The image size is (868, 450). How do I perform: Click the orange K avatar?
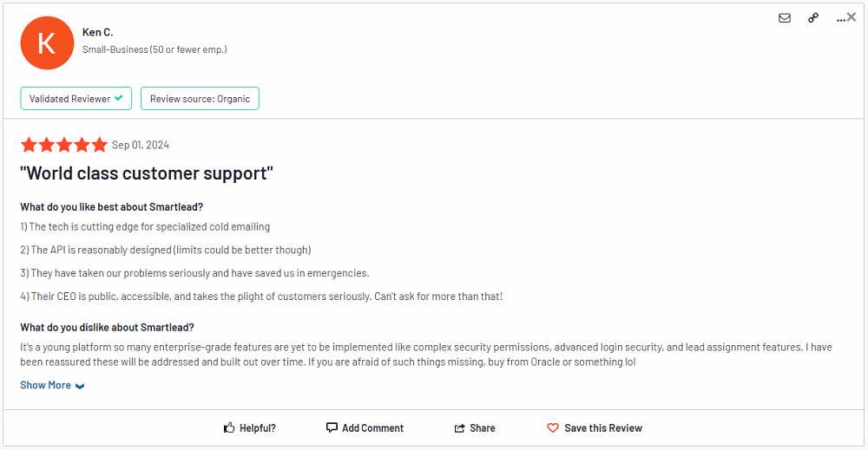pos(47,43)
